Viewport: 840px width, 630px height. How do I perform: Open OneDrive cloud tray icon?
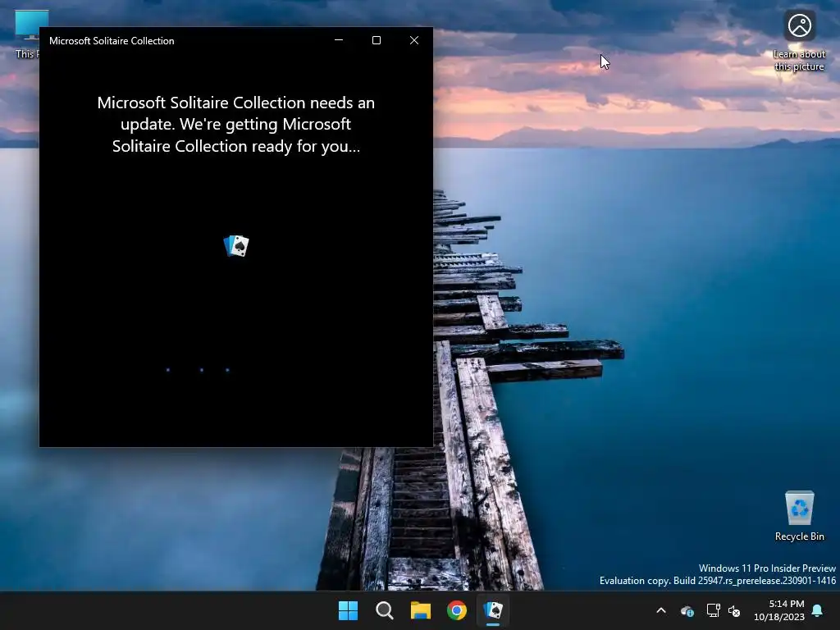687,610
